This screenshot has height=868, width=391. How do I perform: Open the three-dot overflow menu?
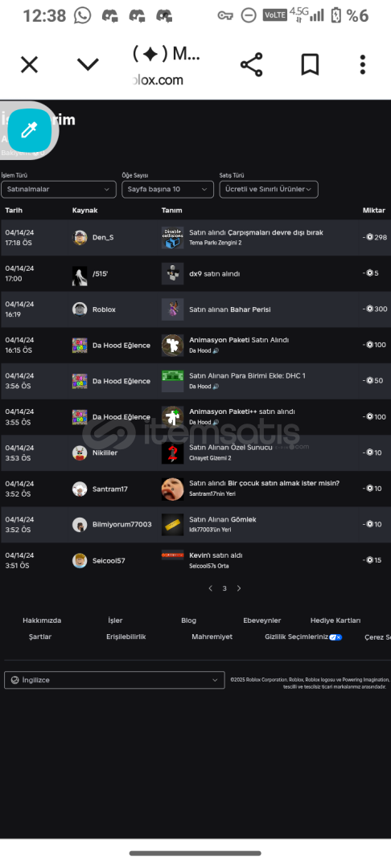pos(363,65)
